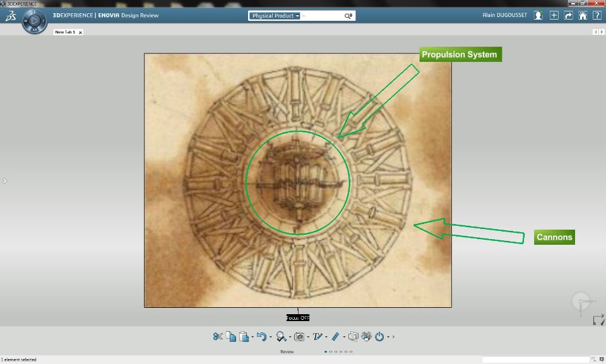Click the XYZ axis system icon
Image resolution: width=606 pixels, height=364 pixels.
click(x=598, y=320)
